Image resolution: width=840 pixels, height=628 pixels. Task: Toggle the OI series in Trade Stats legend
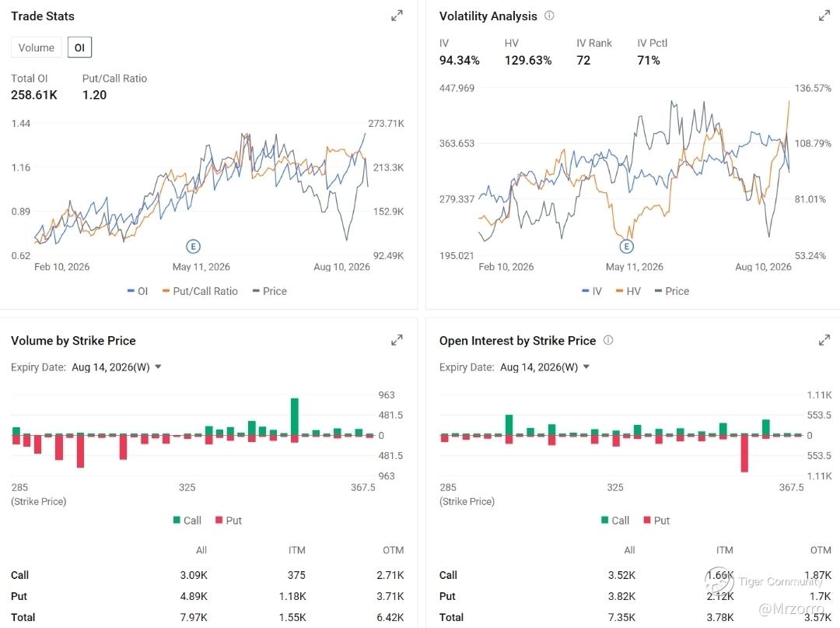(138, 291)
